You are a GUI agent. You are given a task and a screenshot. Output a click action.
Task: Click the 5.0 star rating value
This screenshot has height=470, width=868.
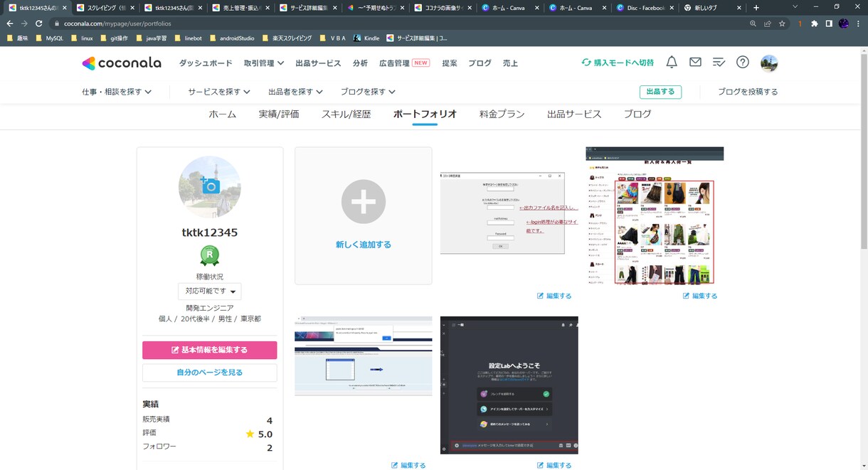[x=265, y=434]
